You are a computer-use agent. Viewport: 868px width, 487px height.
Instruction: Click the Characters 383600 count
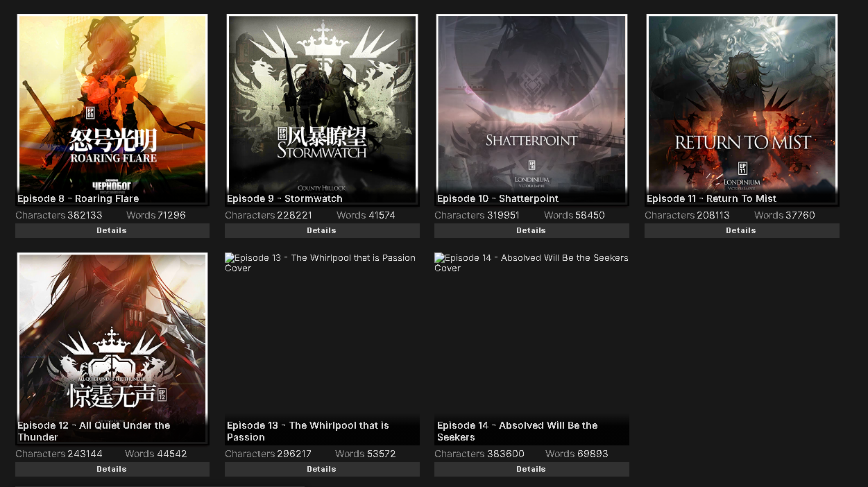(479, 454)
